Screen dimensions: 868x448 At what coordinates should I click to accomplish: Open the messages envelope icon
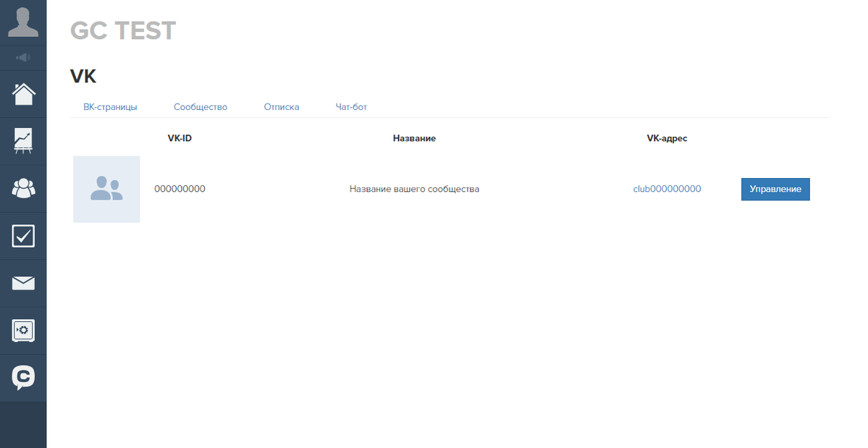pyautogui.click(x=23, y=283)
